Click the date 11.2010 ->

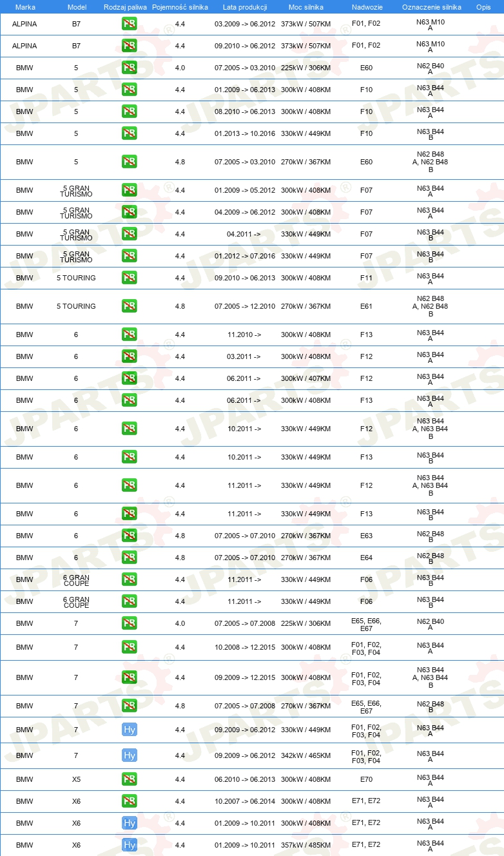pos(244,335)
